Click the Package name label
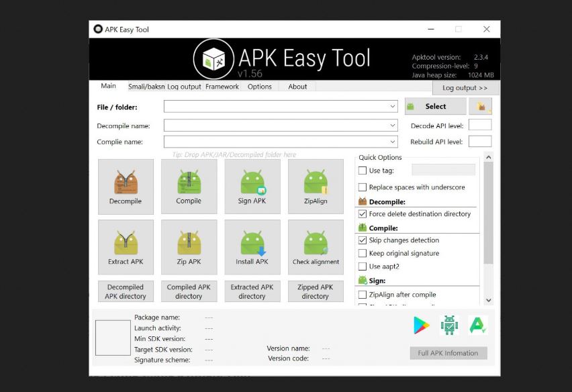The height and width of the screenshot is (392, 572). pyautogui.click(x=157, y=317)
